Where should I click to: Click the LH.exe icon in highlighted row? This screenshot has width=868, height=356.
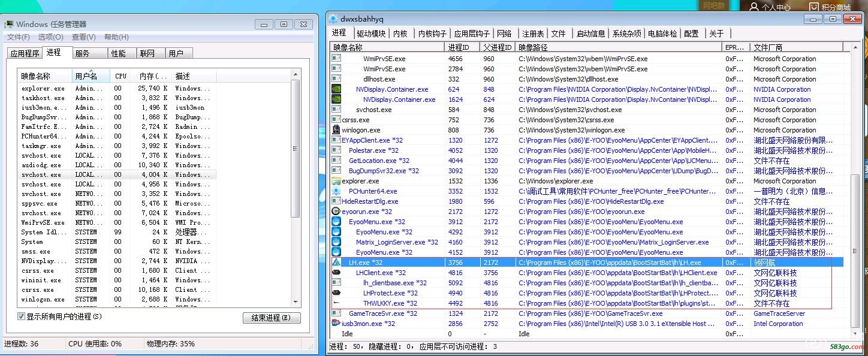336,263
